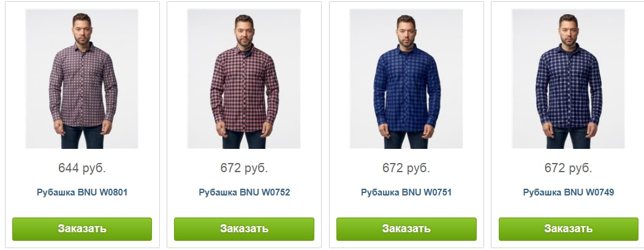
Task: Visit the Рубашка BNU W0749 title link
Action: click(569, 192)
